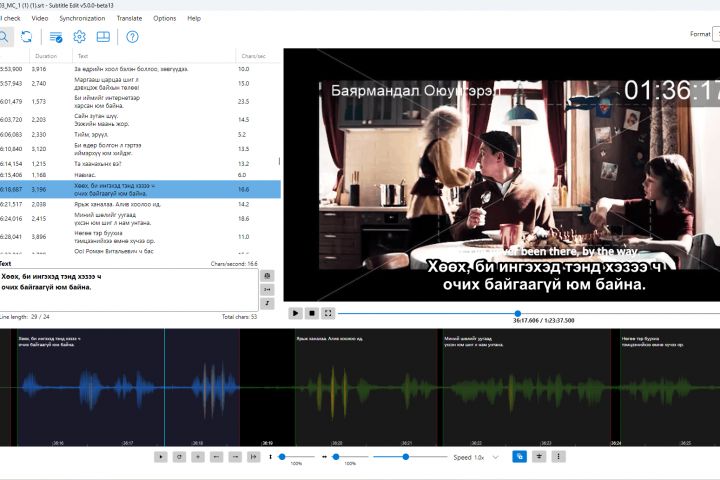Click the Help question mark toolbar icon
The height and width of the screenshot is (480, 720).
click(132, 37)
